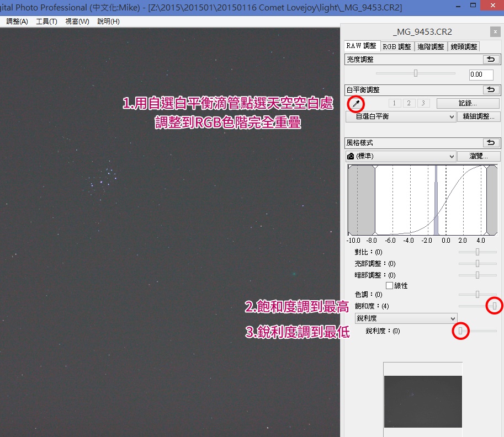Click the 0.00 brightness value field
504x437 pixels.
pos(481,74)
